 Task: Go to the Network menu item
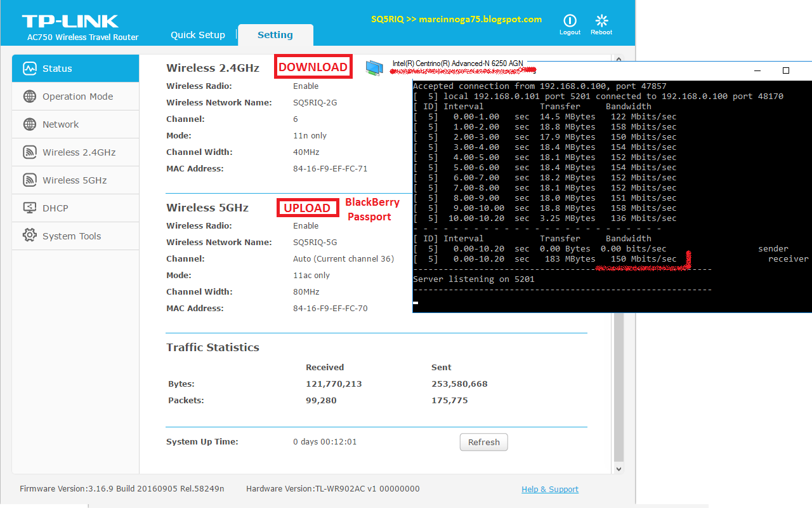(x=75, y=124)
